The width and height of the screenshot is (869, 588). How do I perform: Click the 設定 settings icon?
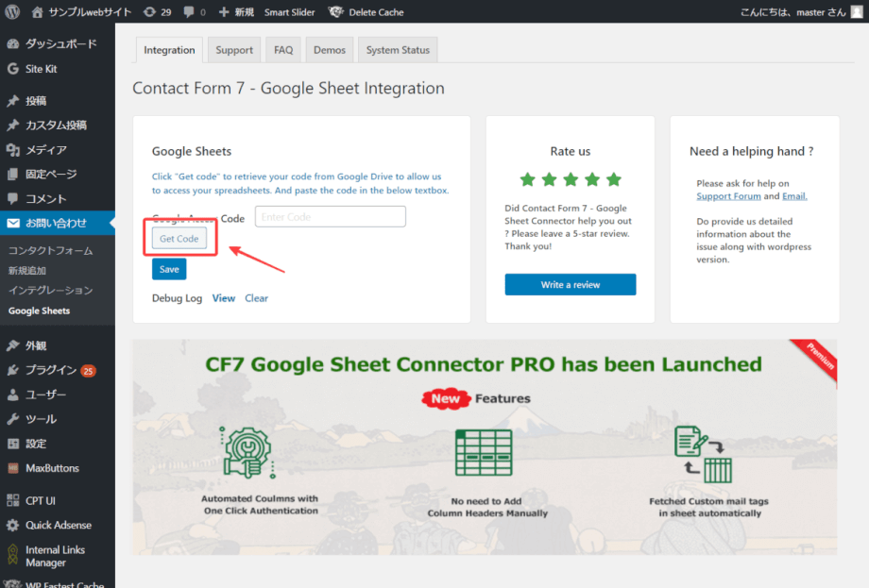click(x=12, y=444)
